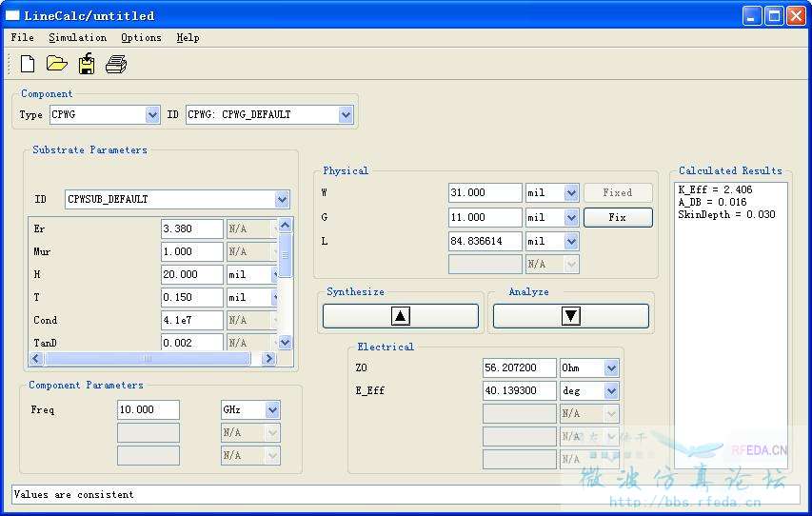
Task: Open the G unit mil dropdown
Action: 571,218
